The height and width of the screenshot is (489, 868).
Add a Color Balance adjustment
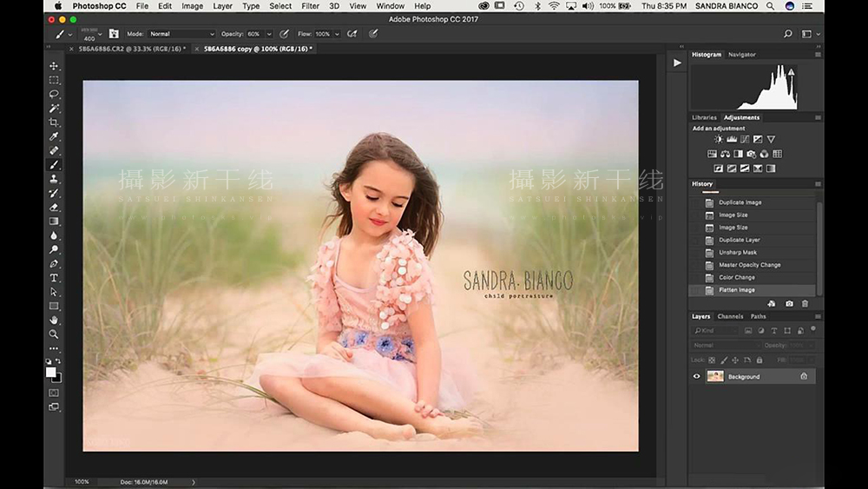pos(725,154)
